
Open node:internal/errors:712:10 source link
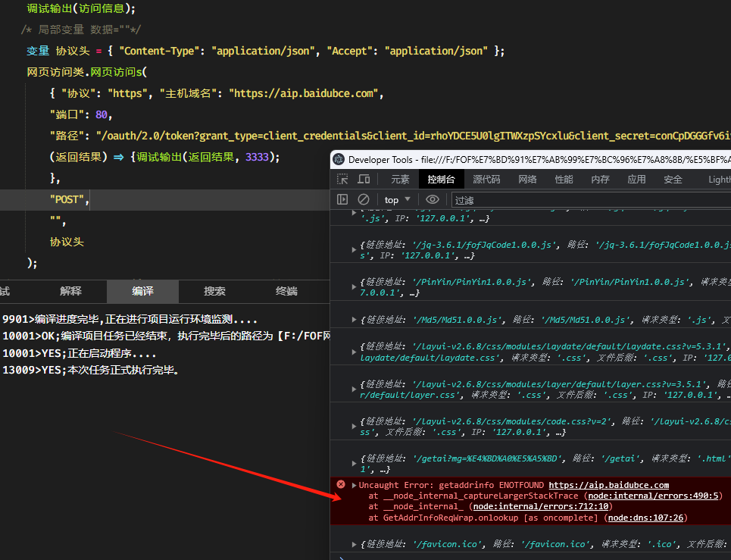(541, 507)
